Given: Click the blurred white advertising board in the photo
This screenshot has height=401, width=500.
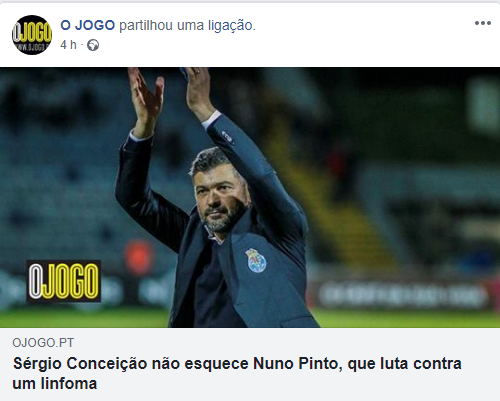Looking at the screenshot, I should click(x=404, y=296).
